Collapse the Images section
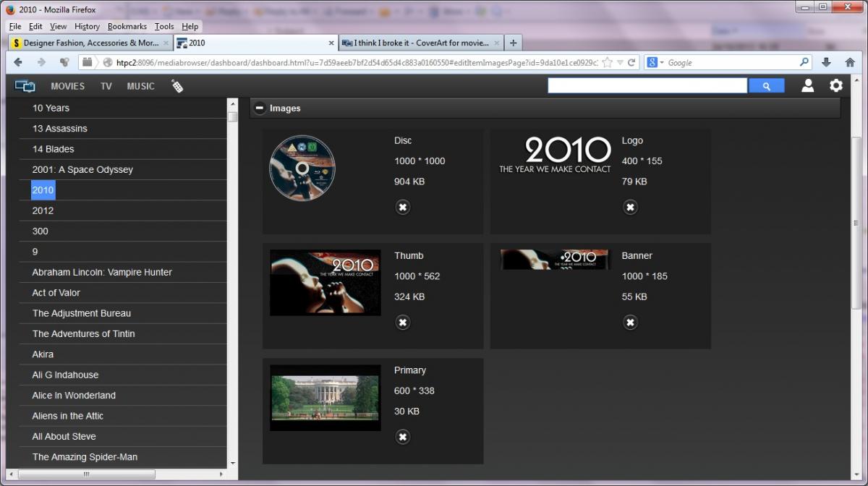The height and width of the screenshot is (486, 868). (260, 108)
